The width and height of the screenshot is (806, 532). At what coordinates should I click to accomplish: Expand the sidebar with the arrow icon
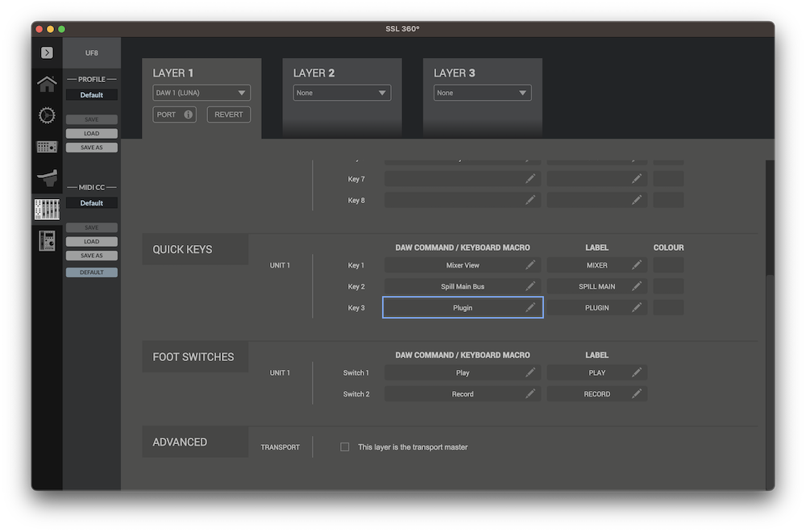coord(47,52)
